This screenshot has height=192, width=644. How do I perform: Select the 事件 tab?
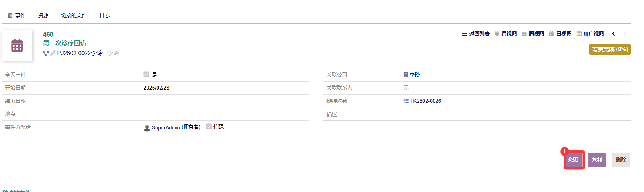[17, 15]
